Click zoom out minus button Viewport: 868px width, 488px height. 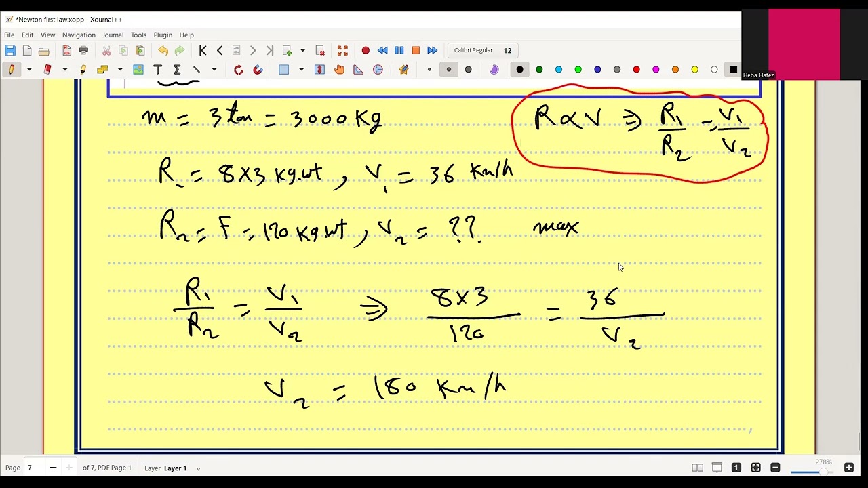[x=775, y=468]
